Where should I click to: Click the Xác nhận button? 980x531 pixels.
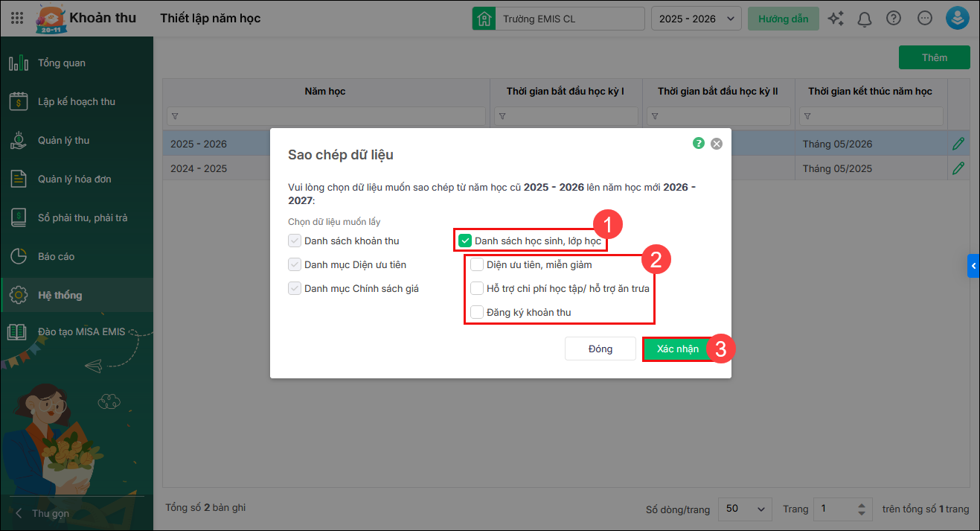(677, 349)
